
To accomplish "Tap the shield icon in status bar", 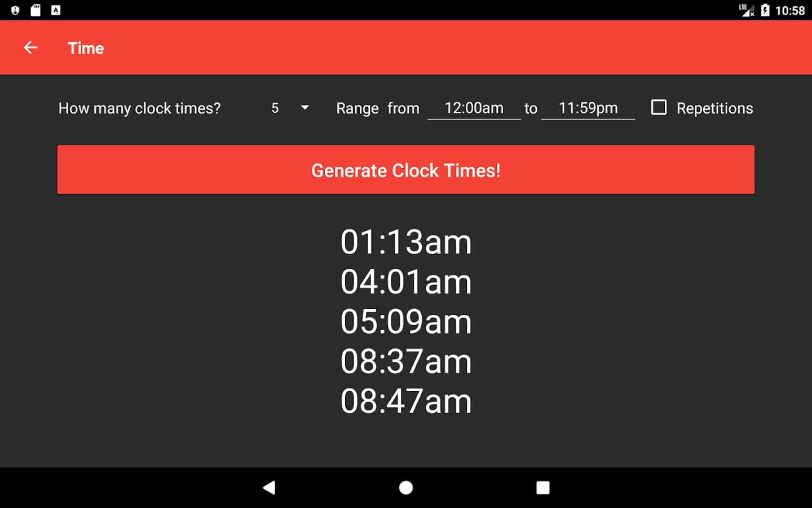I will pos(15,10).
